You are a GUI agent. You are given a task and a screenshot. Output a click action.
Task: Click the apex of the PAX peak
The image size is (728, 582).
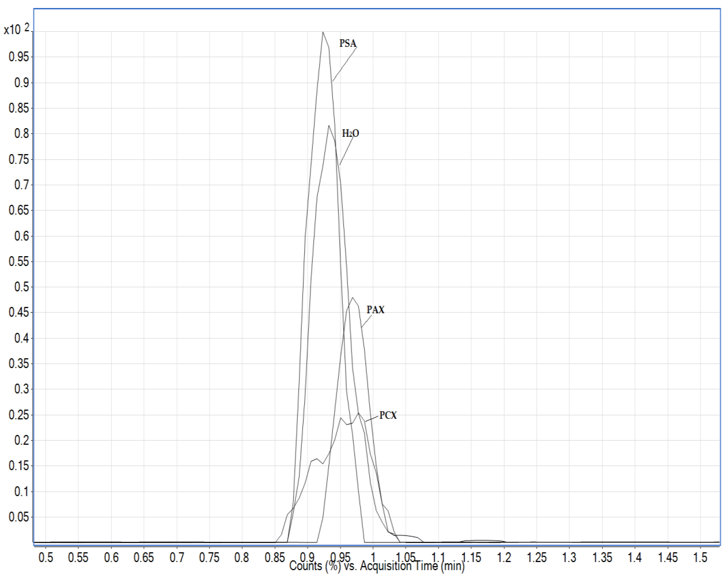click(x=353, y=298)
